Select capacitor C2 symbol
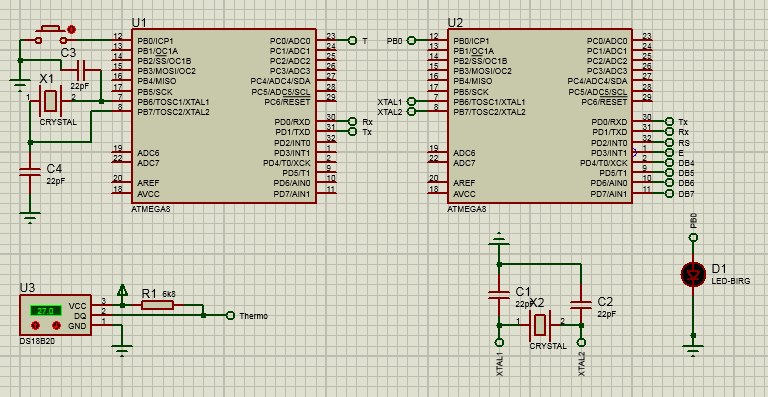Viewport: 768px width, 397px height. pyautogui.click(x=581, y=304)
